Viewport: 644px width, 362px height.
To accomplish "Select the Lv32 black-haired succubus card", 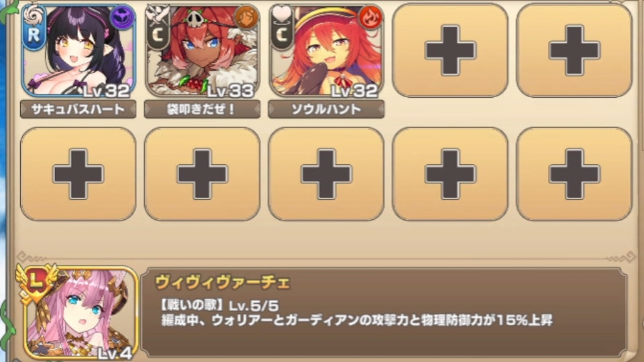I will [78, 50].
